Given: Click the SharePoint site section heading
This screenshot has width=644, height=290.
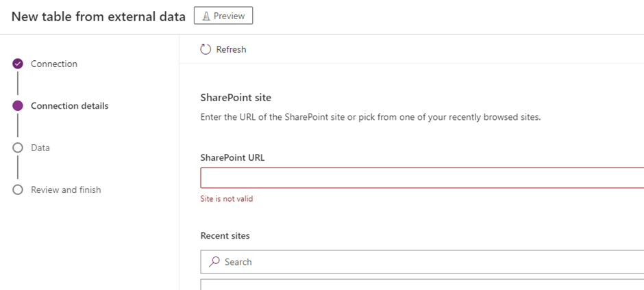Looking at the screenshot, I should [236, 98].
